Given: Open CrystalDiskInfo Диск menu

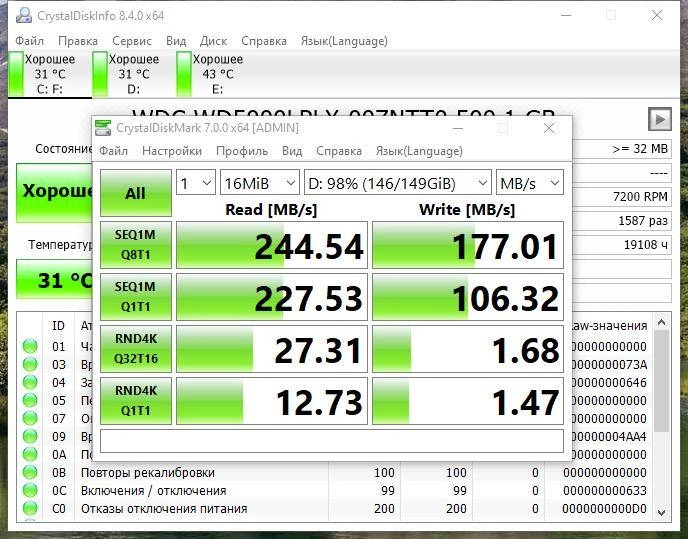Looking at the screenshot, I should coord(213,41).
